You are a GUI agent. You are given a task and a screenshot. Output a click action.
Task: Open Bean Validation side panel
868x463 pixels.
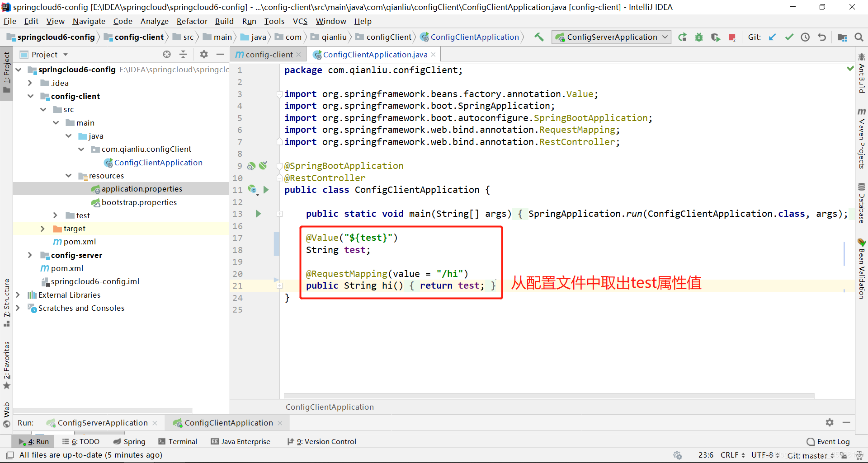(862, 268)
